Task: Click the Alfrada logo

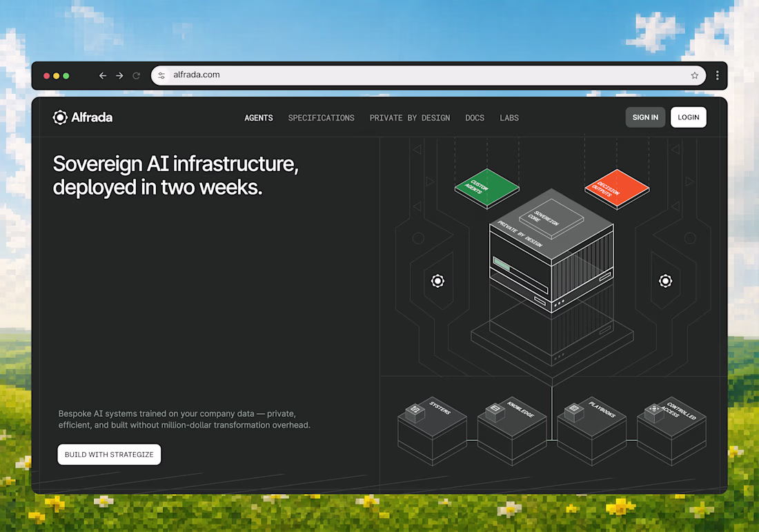Action: (x=83, y=117)
